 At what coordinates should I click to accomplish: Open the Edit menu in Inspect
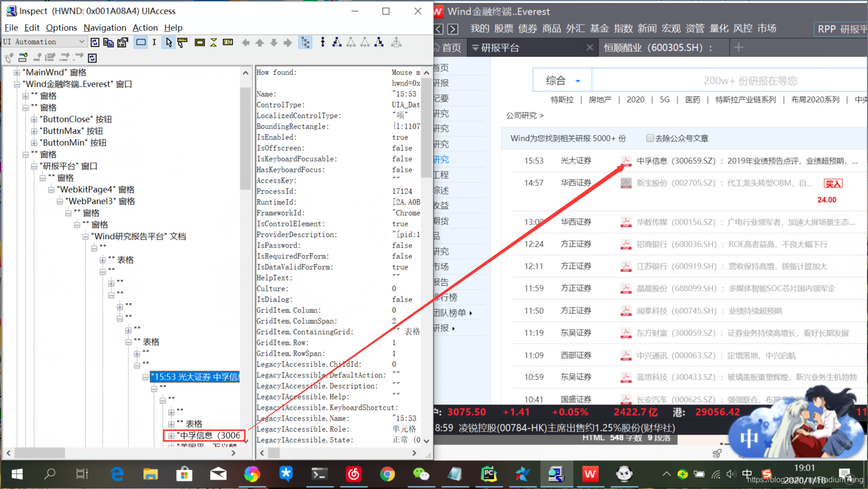(32, 28)
